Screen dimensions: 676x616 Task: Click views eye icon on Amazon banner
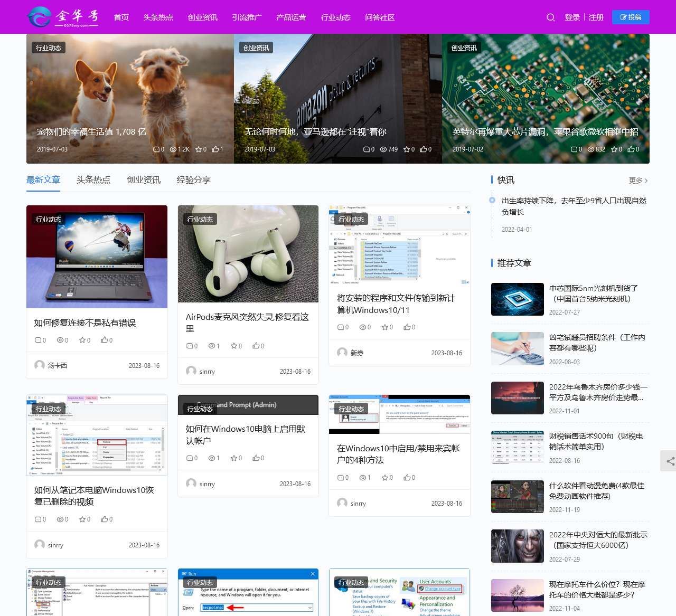click(383, 149)
